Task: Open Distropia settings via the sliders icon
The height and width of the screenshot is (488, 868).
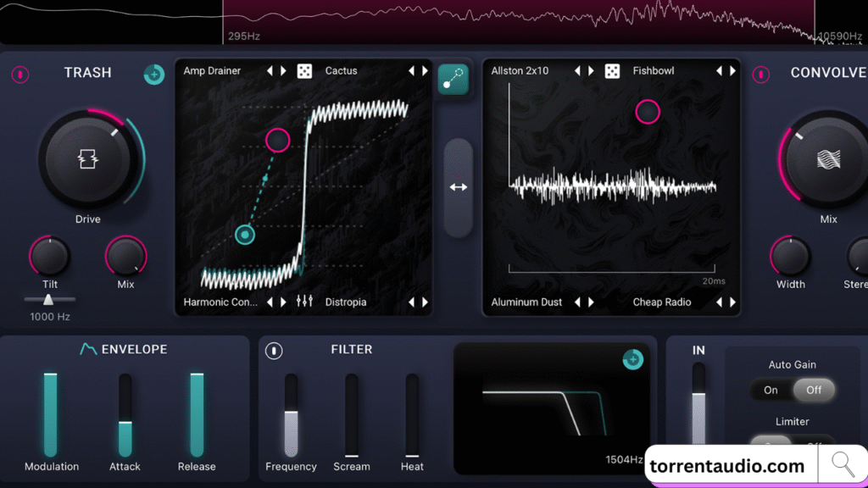Action: point(303,302)
